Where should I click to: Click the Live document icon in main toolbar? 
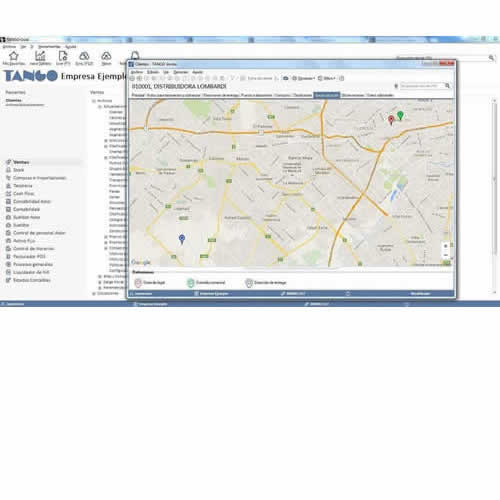(63, 56)
